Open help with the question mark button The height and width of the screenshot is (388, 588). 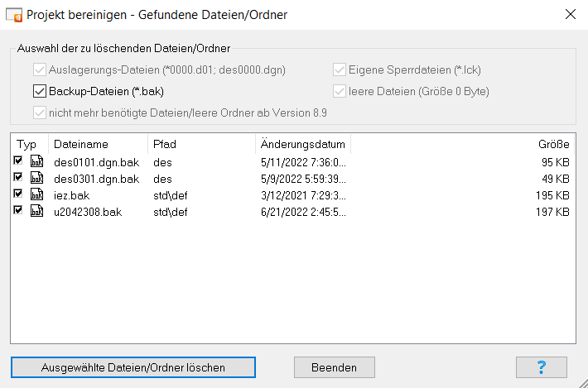[541, 366]
